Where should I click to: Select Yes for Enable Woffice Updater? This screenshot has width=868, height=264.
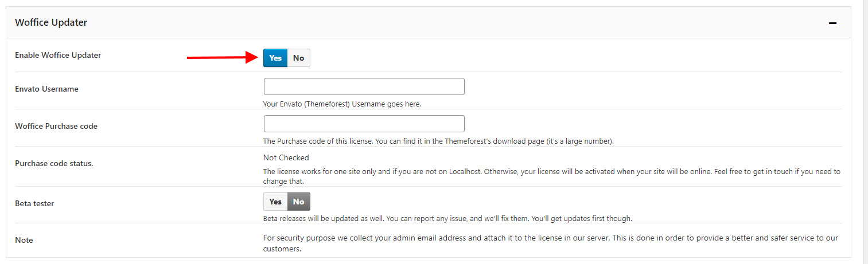(275, 58)
